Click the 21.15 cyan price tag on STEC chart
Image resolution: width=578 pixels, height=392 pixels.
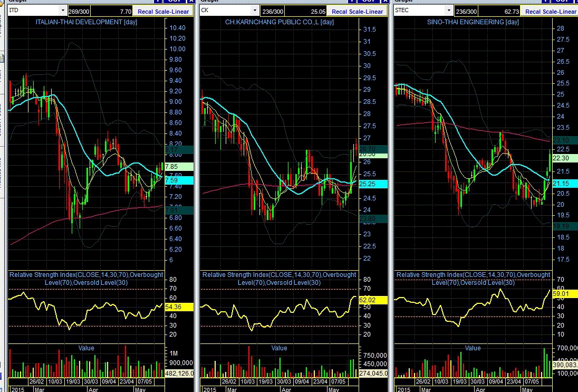coord(565,183)
